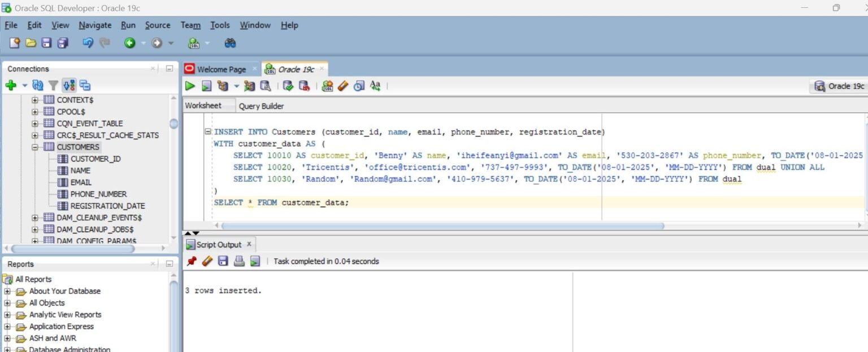Switch to the Query Builder tab

tap(261, 106)
